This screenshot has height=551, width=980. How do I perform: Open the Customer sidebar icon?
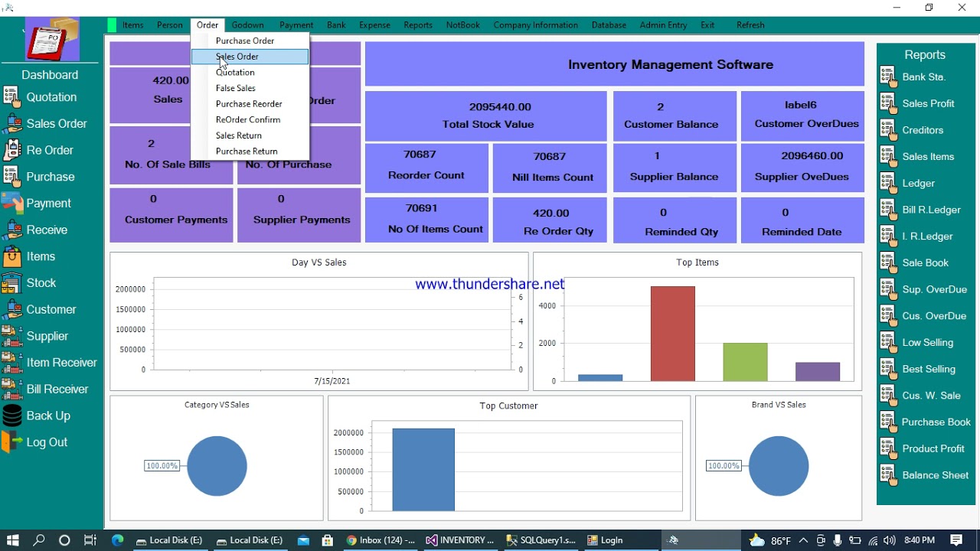[11, 309]
